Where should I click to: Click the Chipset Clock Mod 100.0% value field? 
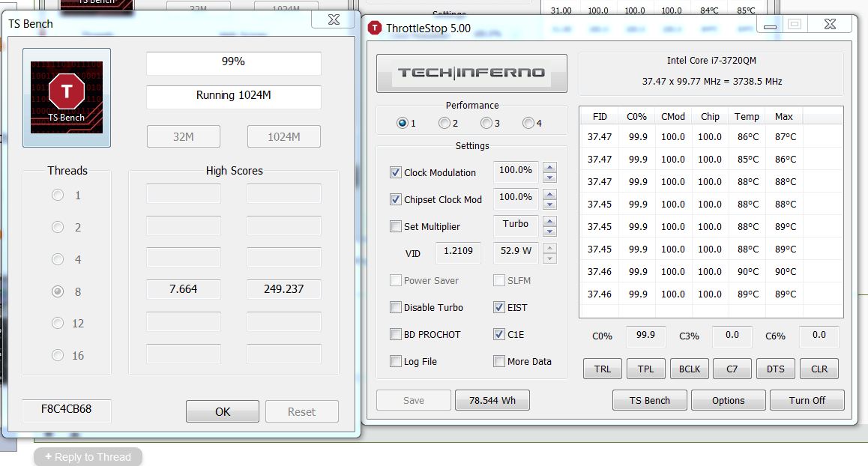point(516,199)
